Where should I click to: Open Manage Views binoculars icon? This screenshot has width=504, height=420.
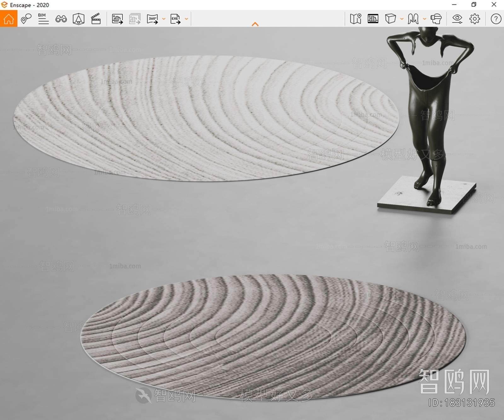click(61, 19)
